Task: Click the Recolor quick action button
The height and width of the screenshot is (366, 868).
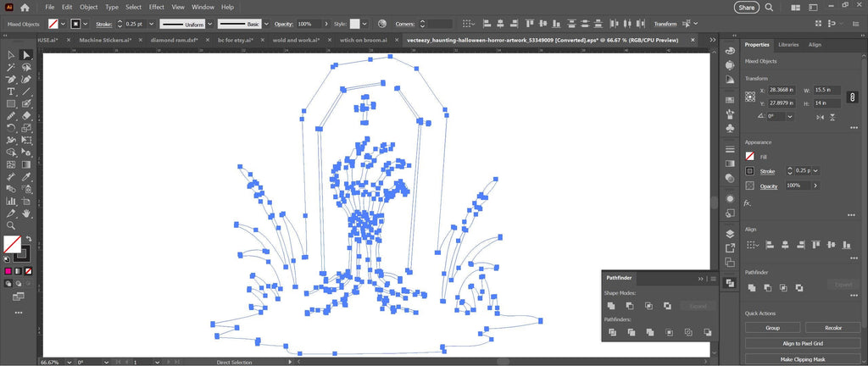Action: click(x=832, y=328)
